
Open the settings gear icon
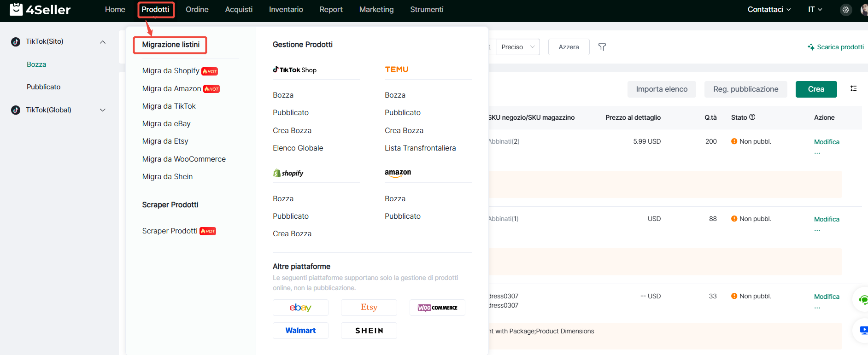click(846, 10)
